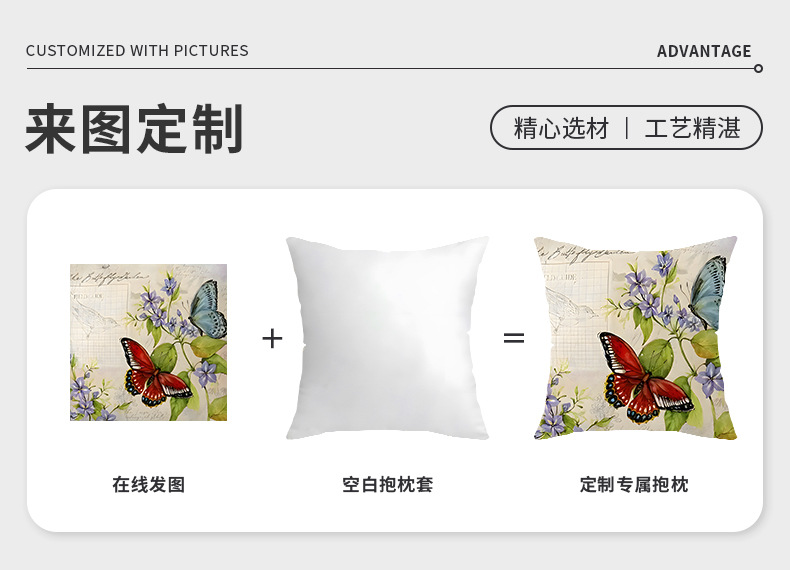Image resolution: width=790 pixels, height=570 pixels.
Task: Click the plus sign symbol
Action: (x=272, y=338)
